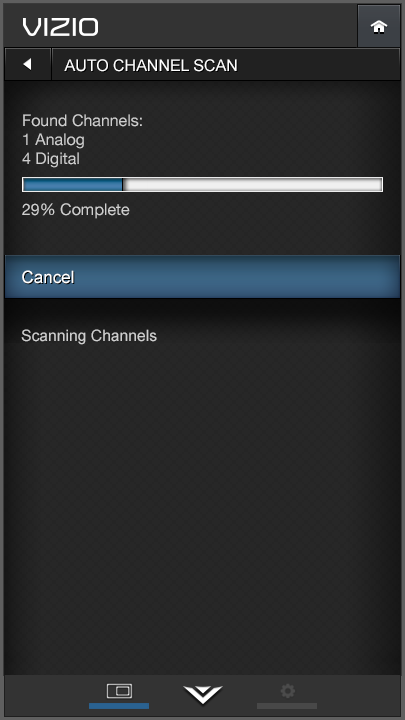Image resolution: width=405 pixels, height=720 pixels.
Task: Click the AUTO CHANNEL SCAN title
Action: (x=151, y=65)
